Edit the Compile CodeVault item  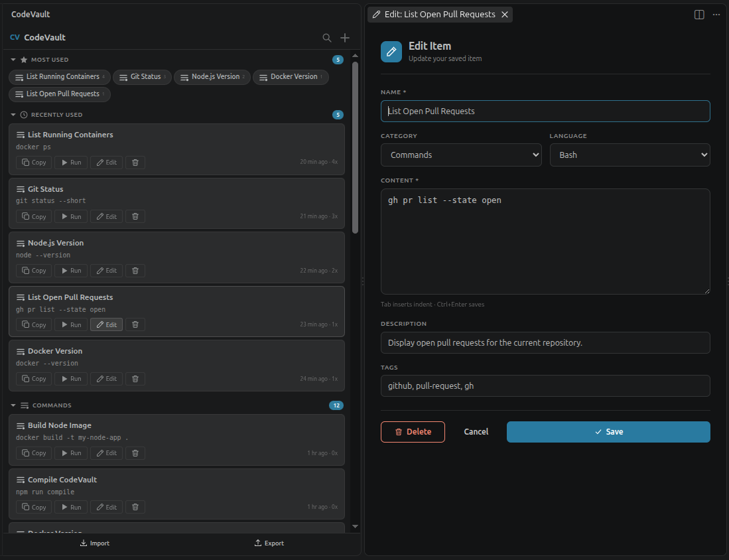(107, 508)
